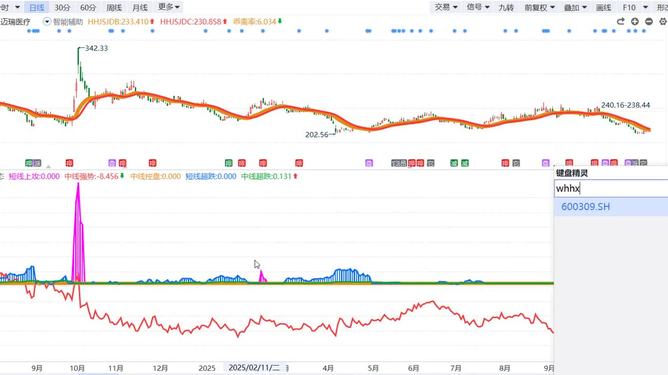Click the 智能辅助 label
This screenshot has height=375, width=668.
(68, 21)
